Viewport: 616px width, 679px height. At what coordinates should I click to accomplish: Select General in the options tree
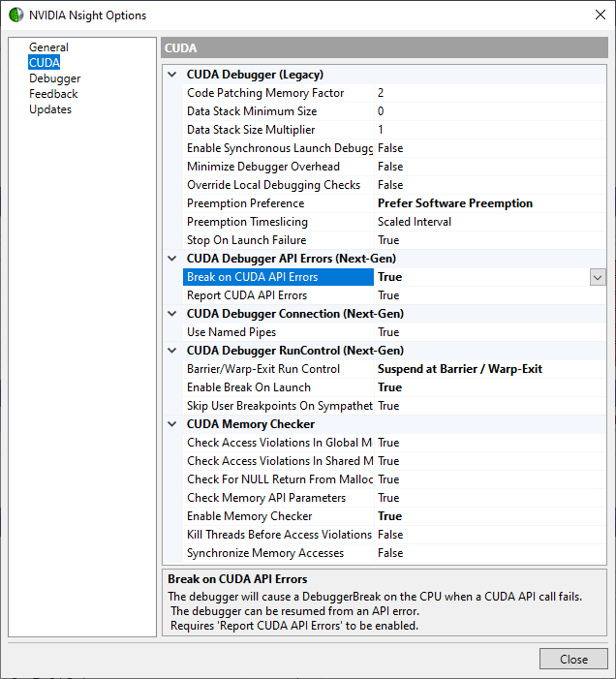48,47
